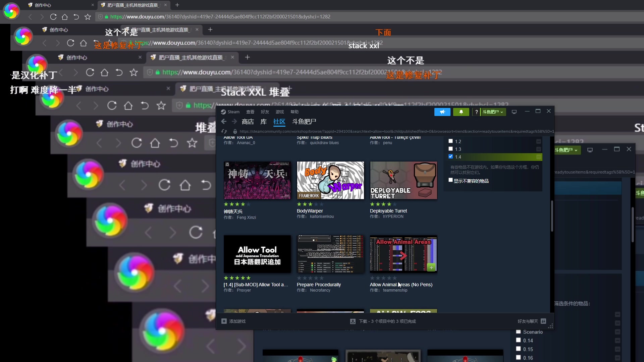Click the steamcommunity workshop URL text
644x362 pixels.
pyautogui.click(x=396, y=131)
